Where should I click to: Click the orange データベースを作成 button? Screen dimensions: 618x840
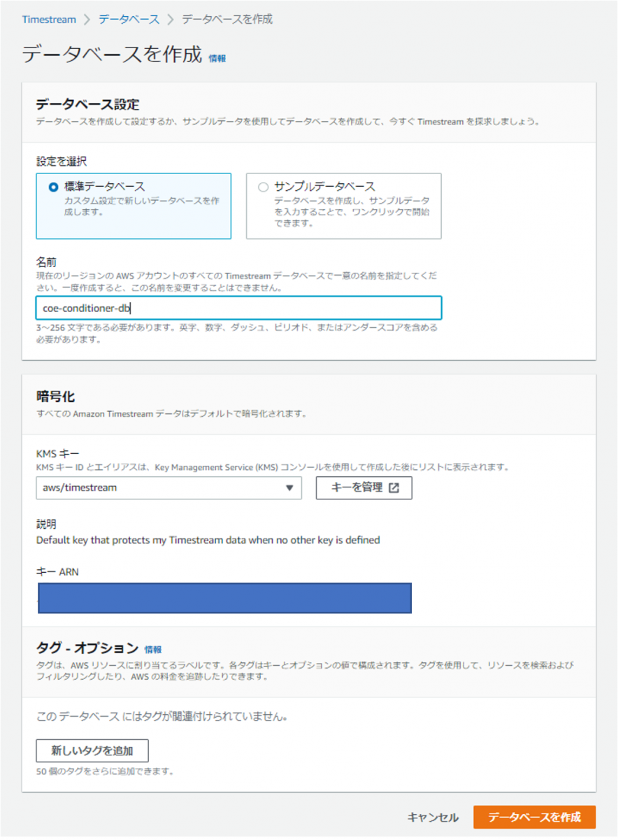[533, 816]
